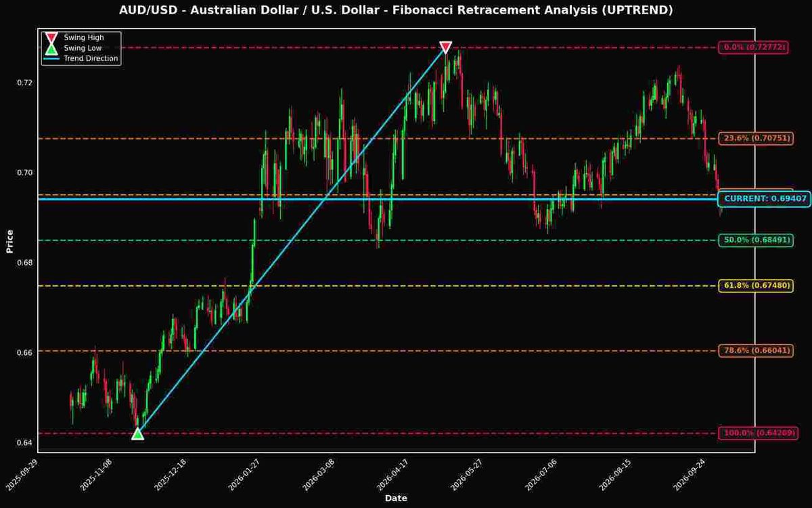
Task: Select the 100.0% (0.64209) Fibonacci label
Action: click(758, 433)
